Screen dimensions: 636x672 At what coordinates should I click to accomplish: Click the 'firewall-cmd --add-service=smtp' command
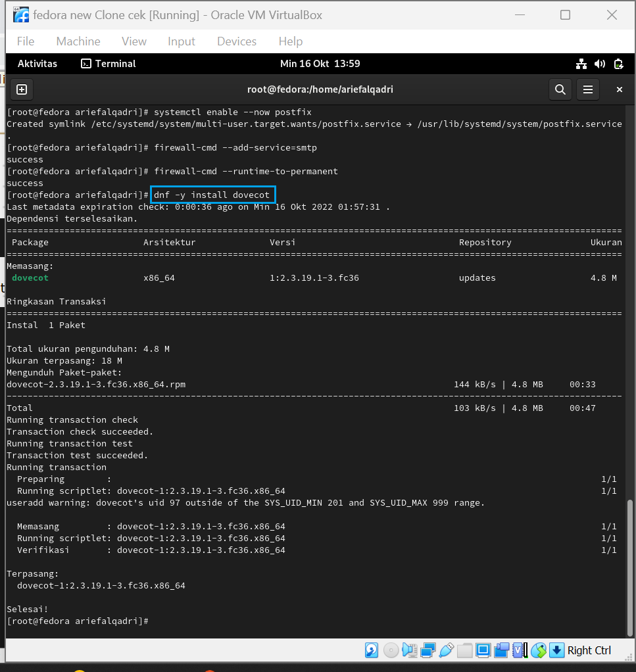235,148
